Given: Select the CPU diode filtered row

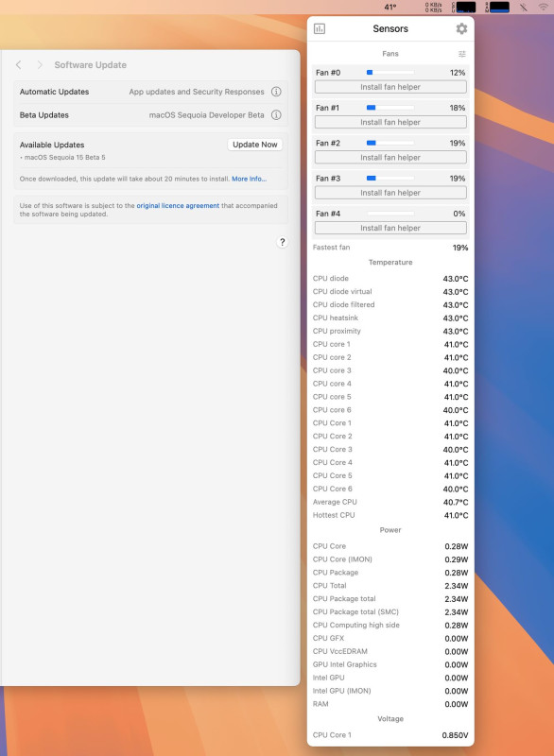Looking at the screenshot, I should (390, 304).
